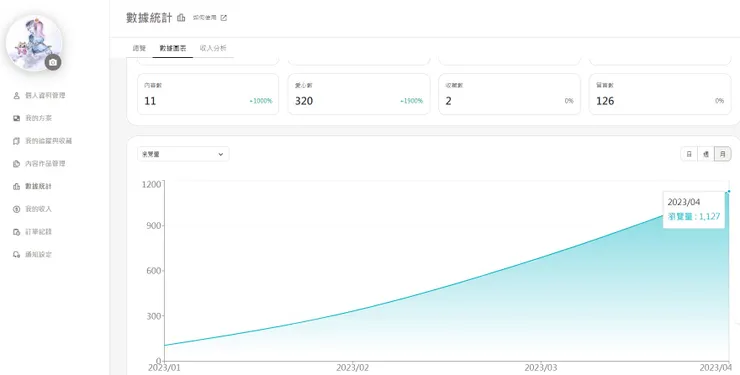Click the 0% figure in 收藏數 card
740x375 pixels.
[x=569, y=101]
